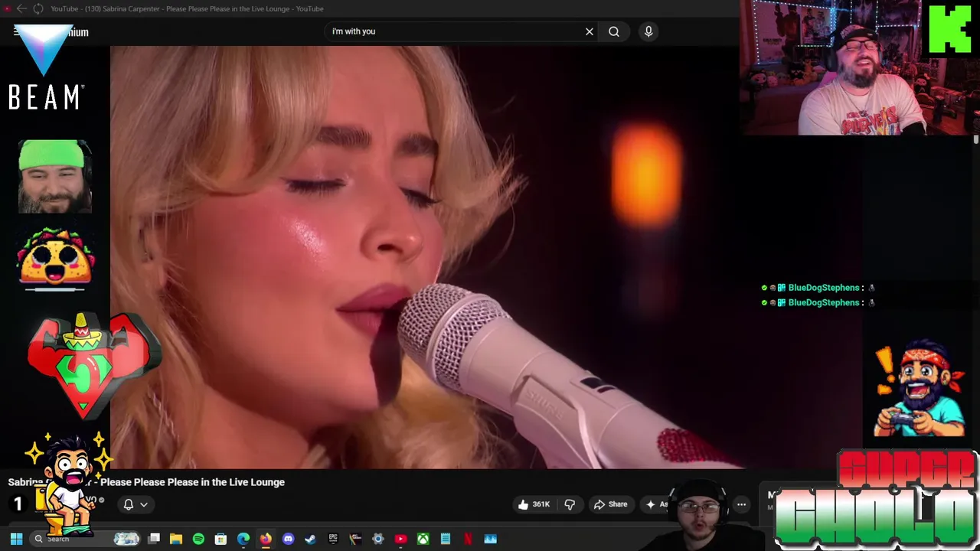Click the YouTube search magnifier button
The height and width of the screenshot is (551, 980).
click(614, 31)
